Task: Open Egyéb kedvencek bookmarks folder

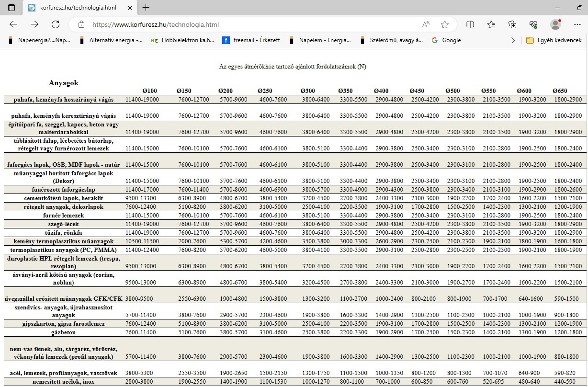Action: tap(554, 40)
